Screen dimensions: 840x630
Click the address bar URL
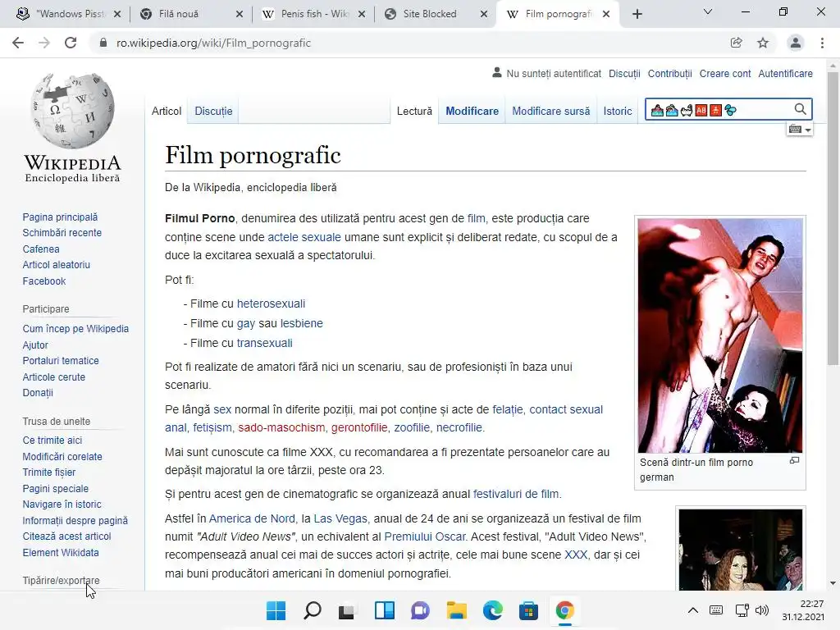(213, 43)
